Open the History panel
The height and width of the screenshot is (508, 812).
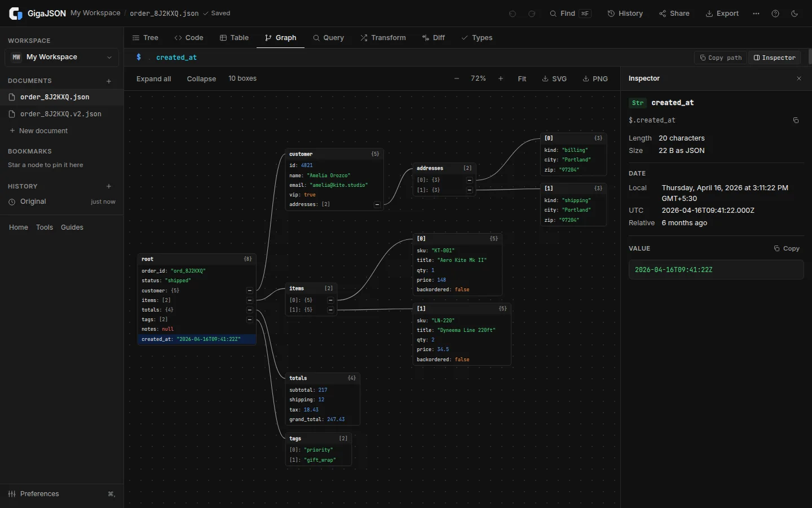[x=625, y=14]
